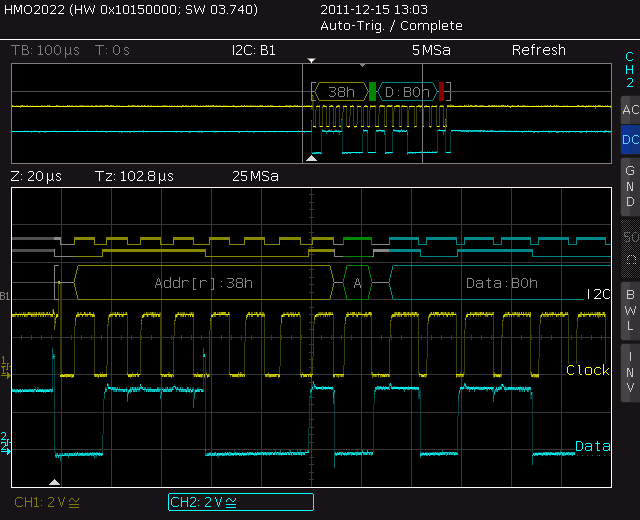Click the cyan Data waveform label

coord(593,446)
